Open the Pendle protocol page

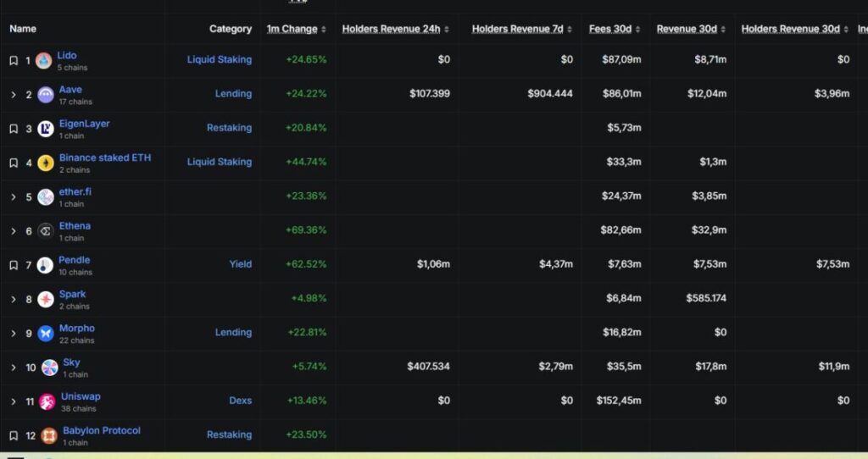point(75,260)
